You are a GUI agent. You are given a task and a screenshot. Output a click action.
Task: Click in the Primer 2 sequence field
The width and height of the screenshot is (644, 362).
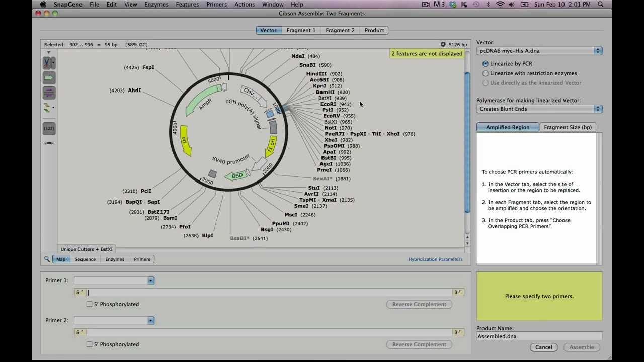coord(269,332)
